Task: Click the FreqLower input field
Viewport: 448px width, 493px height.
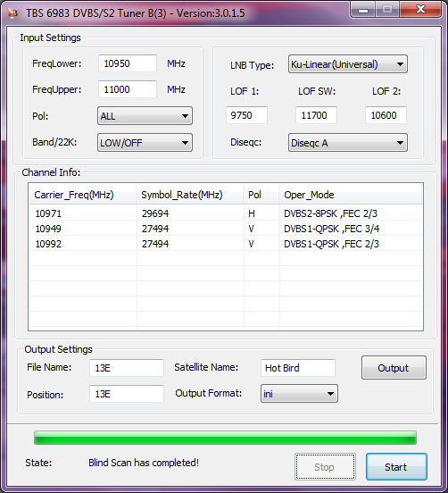Action: coord(128,63)
